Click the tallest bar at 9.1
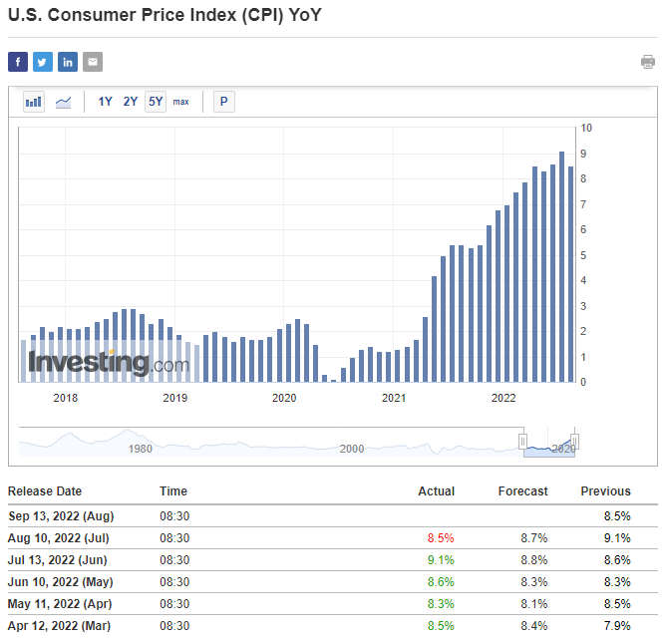The width and height of the screenshot is (665, 644). pyautogui.click(x=562, y=267)
